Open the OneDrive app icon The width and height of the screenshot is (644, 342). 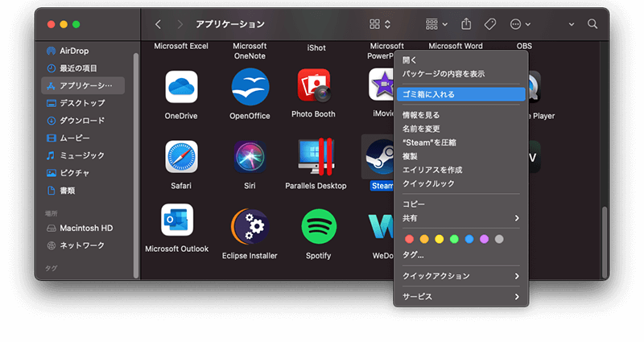[181, 87]
